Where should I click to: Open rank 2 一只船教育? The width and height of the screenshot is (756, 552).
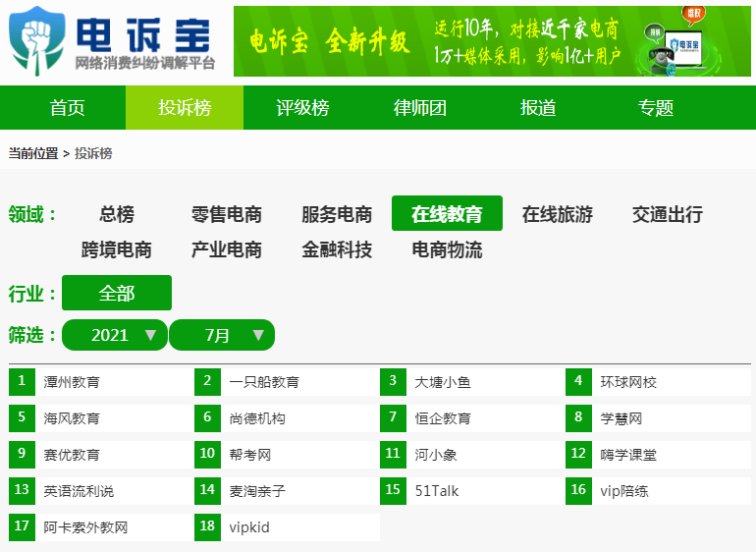(287, 382)
